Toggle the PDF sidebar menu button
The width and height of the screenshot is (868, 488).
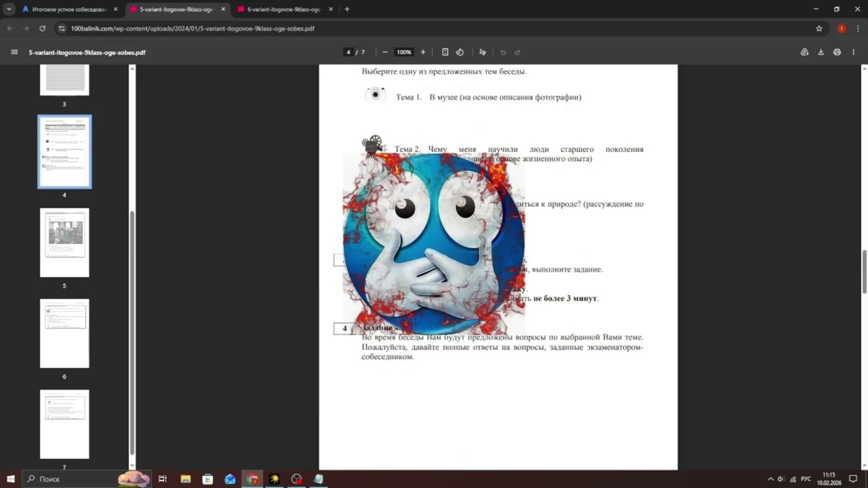pos(14,52)
